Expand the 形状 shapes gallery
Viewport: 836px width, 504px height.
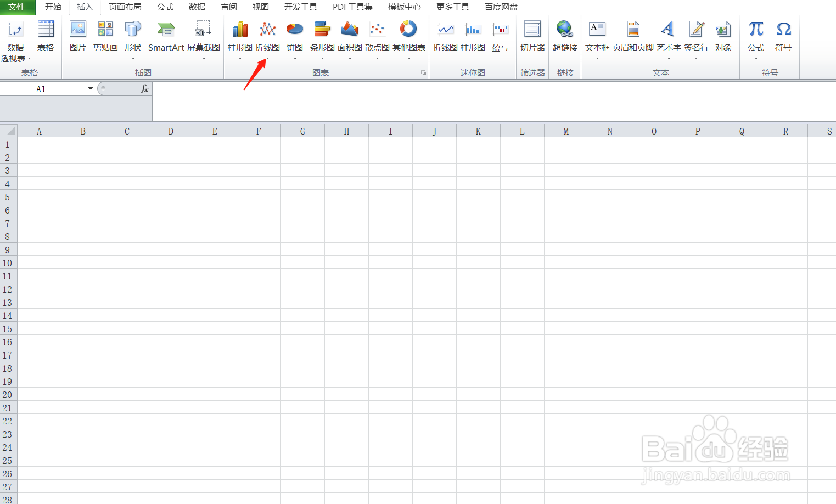tap(133, 59)
